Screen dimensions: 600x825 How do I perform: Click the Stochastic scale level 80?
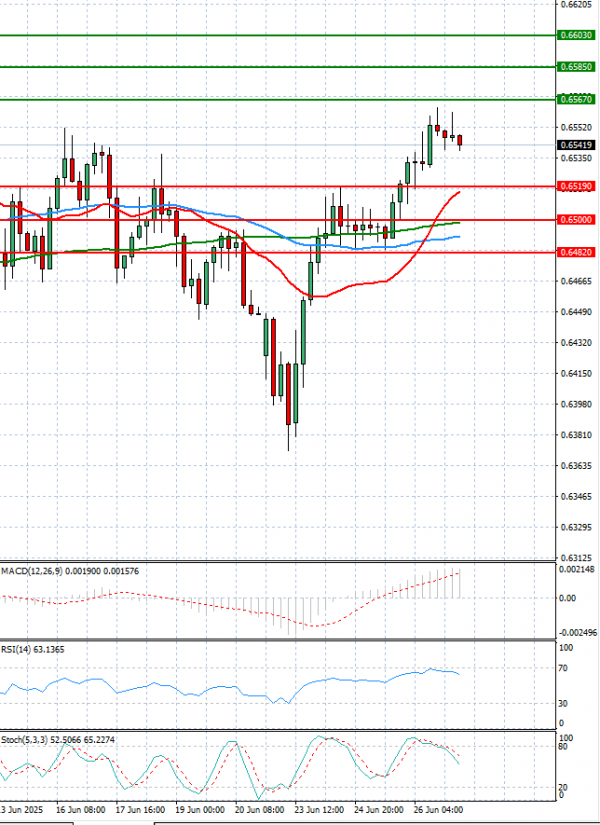click(563, 747)
